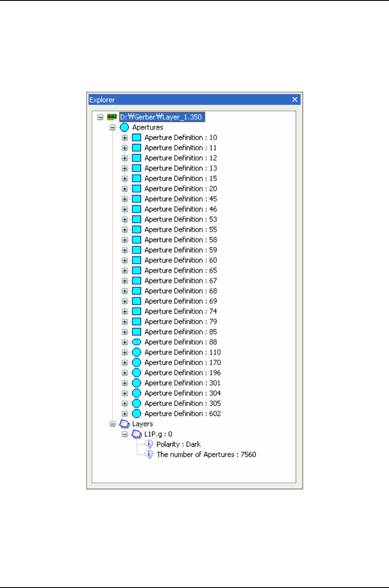This screenshot has height=588, width=389.
Task: Expand Aperture Definition : 85
Action: pos(124,332)
